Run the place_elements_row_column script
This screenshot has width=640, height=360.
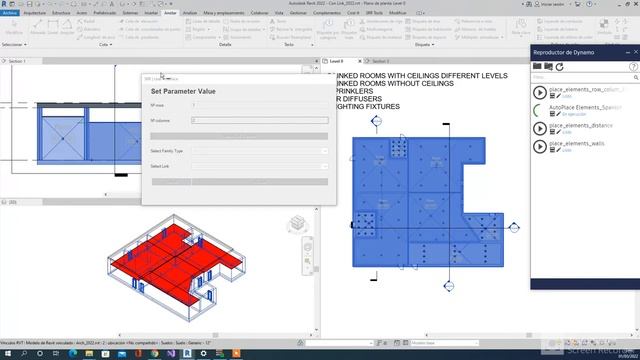click(x=540, y=93)
